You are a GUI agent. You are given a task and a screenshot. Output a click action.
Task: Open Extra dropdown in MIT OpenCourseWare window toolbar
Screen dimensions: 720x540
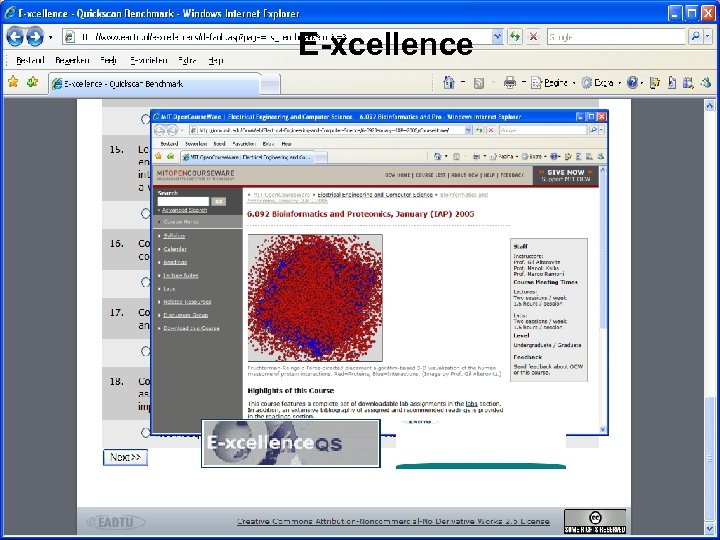coord(545,157)
